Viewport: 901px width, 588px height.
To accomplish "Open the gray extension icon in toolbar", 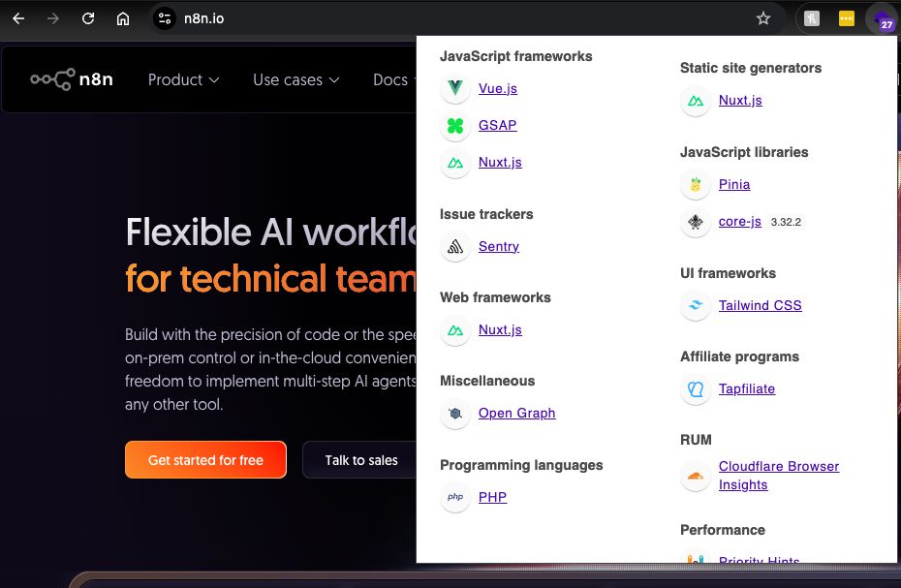I will [811, 18].
